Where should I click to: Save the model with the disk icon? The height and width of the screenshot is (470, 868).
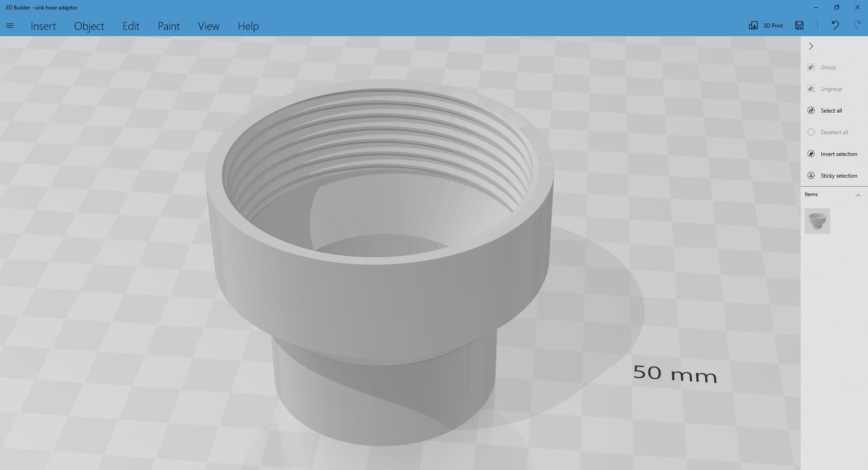[x=799, y=25]
